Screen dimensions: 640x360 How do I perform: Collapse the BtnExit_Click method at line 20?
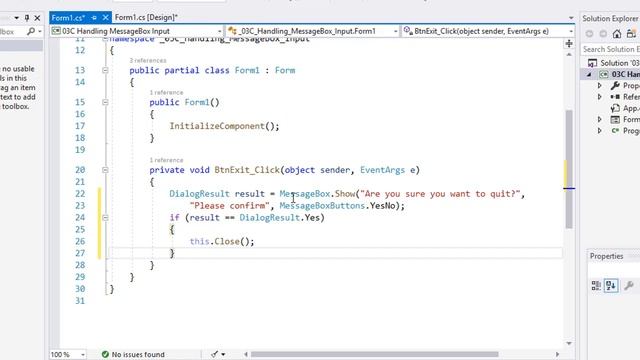tap(105, 170)
